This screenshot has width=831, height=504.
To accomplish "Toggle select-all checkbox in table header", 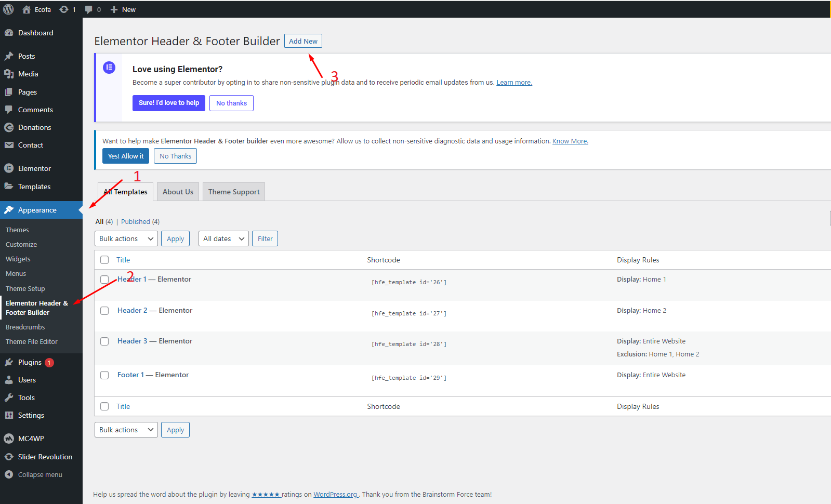I will coord(104,260).
